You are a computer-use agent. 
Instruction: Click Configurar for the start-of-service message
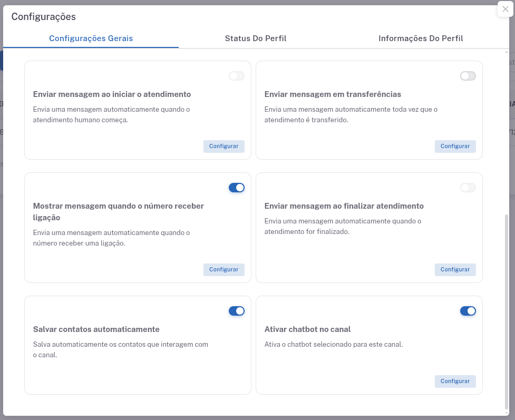(224, 146)
